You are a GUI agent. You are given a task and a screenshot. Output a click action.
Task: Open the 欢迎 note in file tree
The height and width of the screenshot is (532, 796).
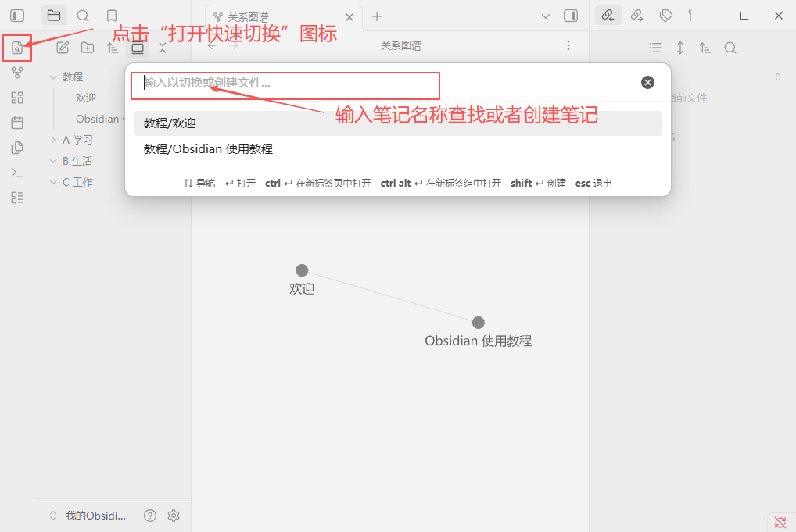click(x=86, y=98)
